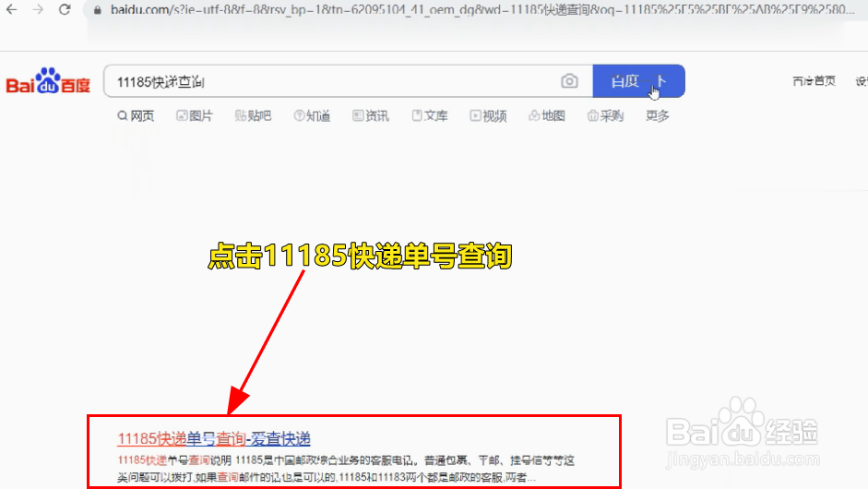Screen dimensions: 868x489
Task: Expand the 更多 tab options
Action: click(658, 115)
